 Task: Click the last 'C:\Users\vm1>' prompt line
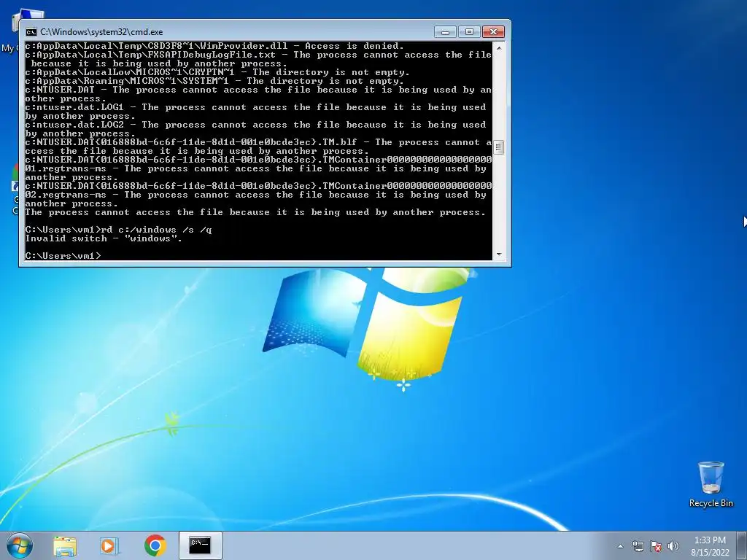pyautogui.click(x=63, y=256)
